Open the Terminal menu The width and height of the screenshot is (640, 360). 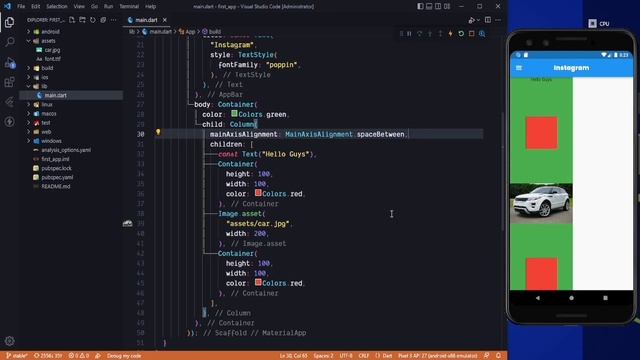[129, 7]
